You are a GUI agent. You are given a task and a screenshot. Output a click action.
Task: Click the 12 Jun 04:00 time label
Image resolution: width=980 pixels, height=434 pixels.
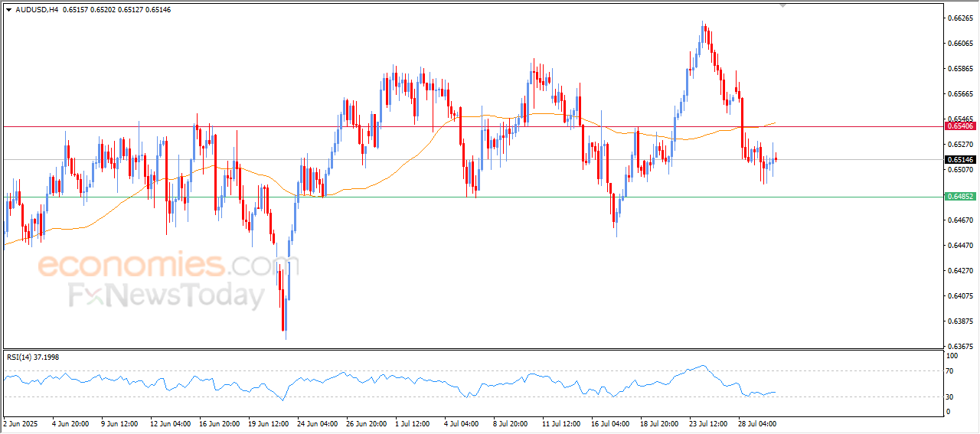pyautogui.click(x=171, y=423)
